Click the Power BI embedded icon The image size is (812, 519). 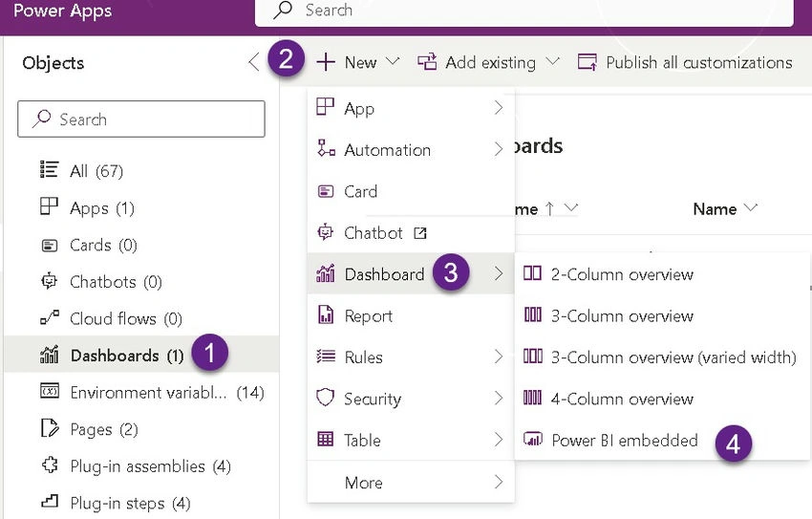[x=533, y=440]
